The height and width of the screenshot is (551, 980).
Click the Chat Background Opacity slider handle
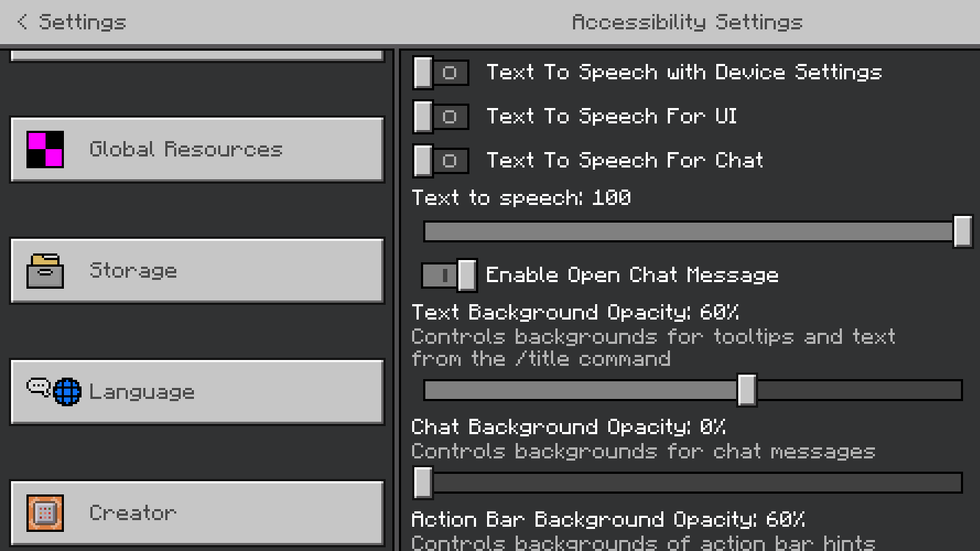pos(423,483)
